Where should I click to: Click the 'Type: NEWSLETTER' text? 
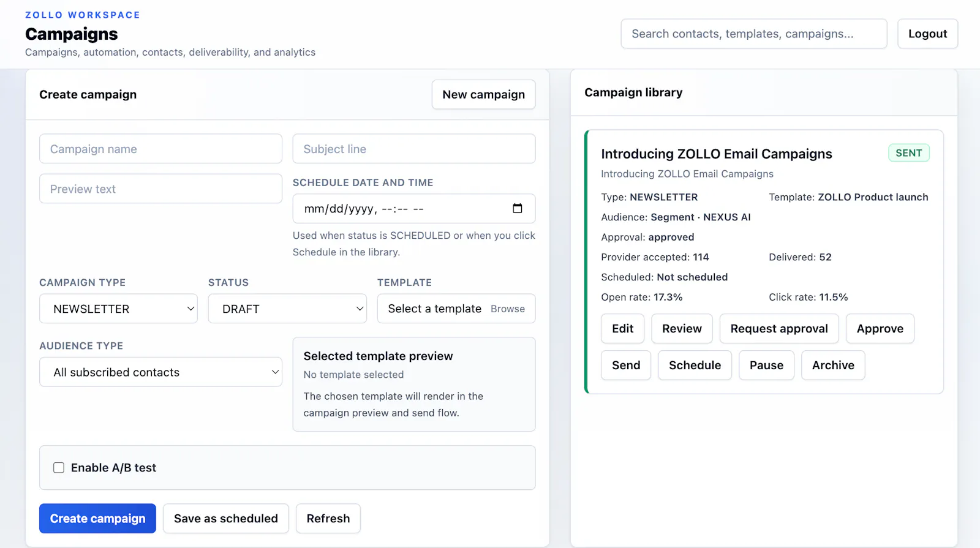(649, 197)
